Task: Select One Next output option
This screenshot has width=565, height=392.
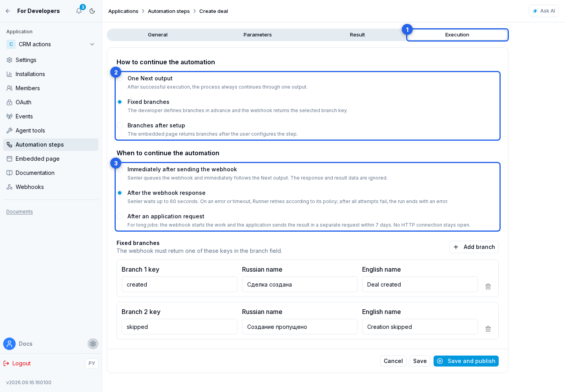Action: (120, 78)
